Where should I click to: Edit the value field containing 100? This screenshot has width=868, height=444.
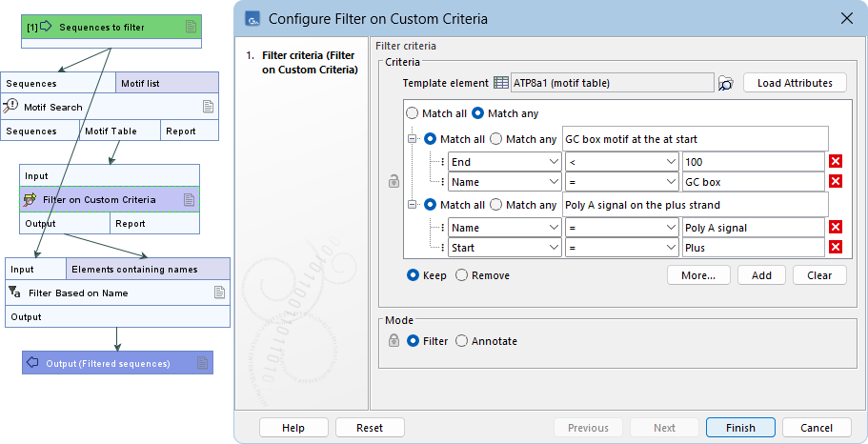coord(754,162)
